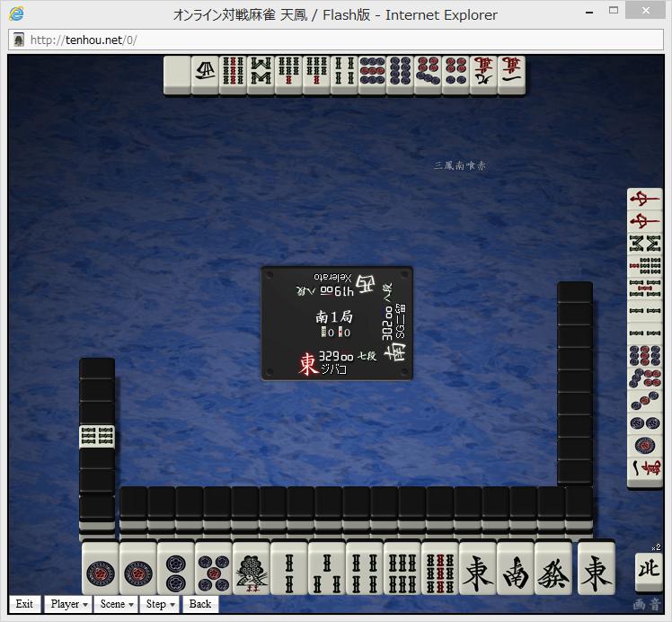
Task: Click the 九萬 tile in top hand
Action: click(483, 75)
